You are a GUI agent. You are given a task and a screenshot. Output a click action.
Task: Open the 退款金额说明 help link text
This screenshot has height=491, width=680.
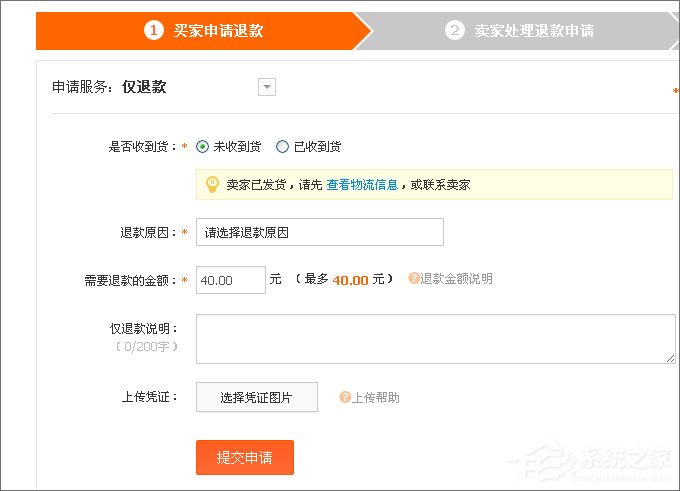pos(456,279)
